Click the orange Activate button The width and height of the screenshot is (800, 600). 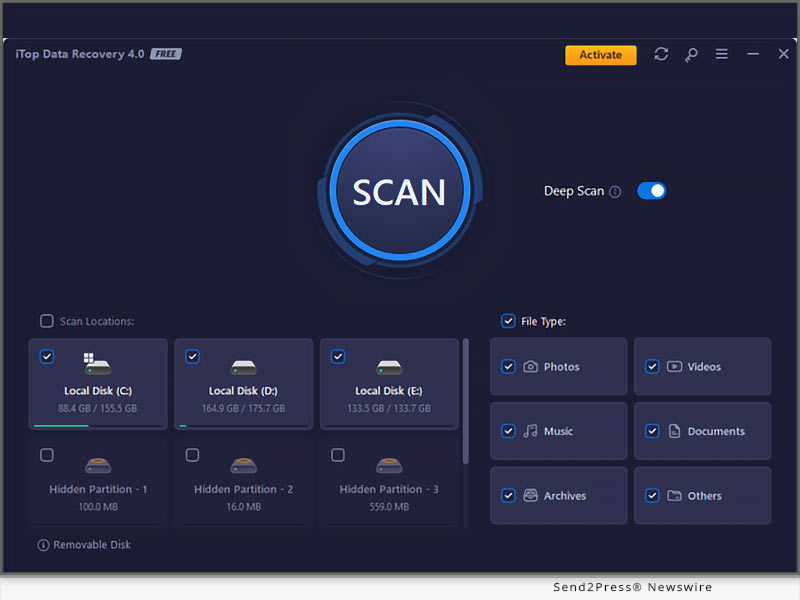[x=600, y=55]
